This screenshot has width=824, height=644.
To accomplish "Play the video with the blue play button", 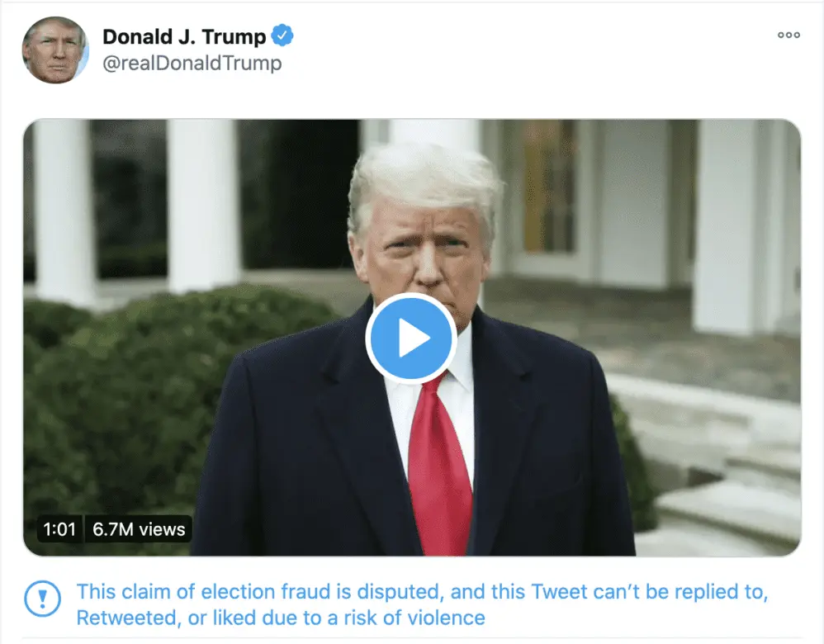I will 411,339.
